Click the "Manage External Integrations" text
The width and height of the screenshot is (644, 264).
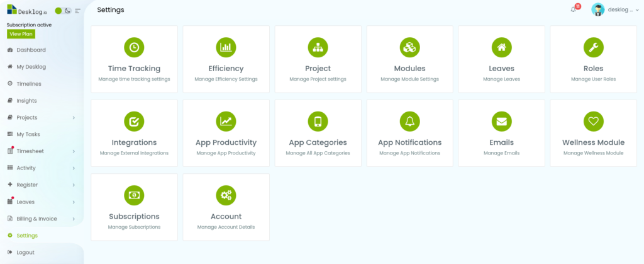click(x=135, y=153)
